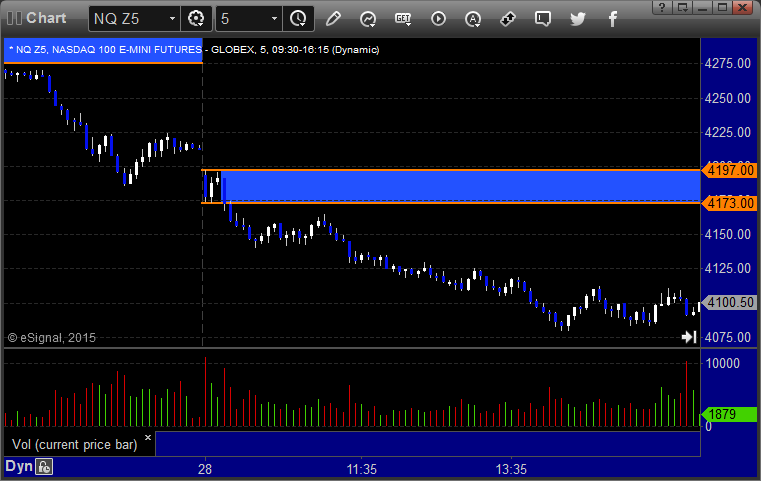
Task: Select the pencil drawing tool icon
Action: point(333,19)
